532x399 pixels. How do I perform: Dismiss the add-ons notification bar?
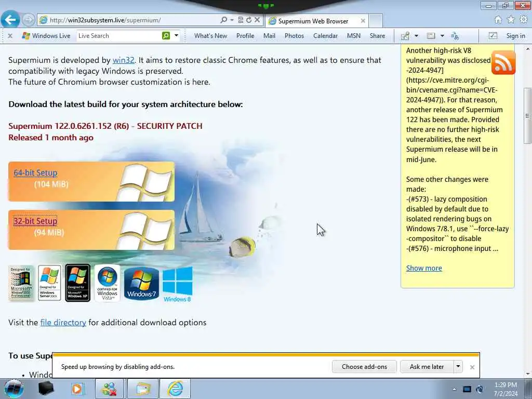pyautogui.click(x=472, y=367)
